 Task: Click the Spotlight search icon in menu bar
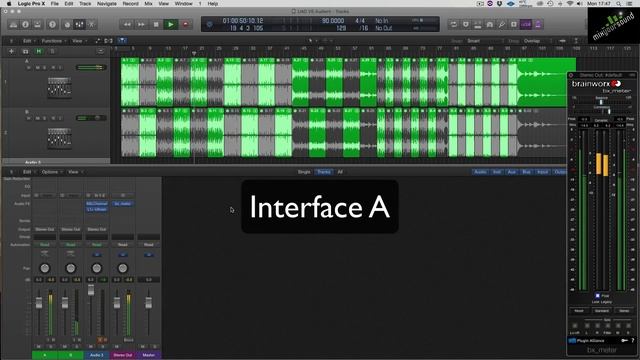(x=619, y=4)
